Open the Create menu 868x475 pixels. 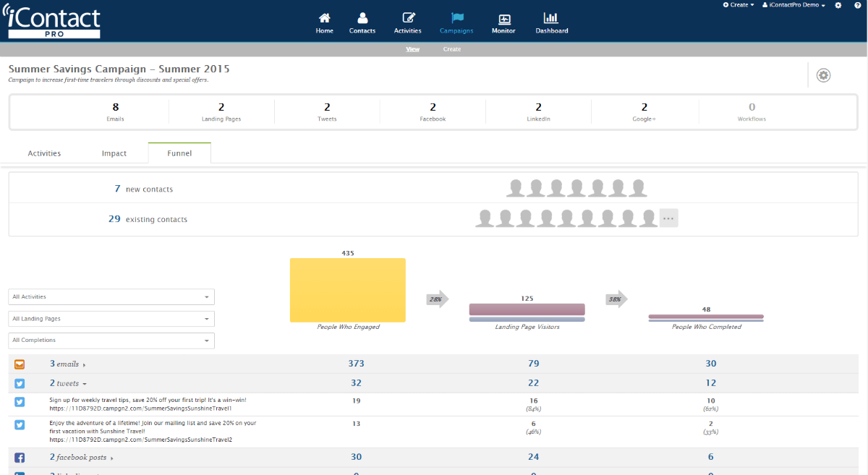coord(737,5)
